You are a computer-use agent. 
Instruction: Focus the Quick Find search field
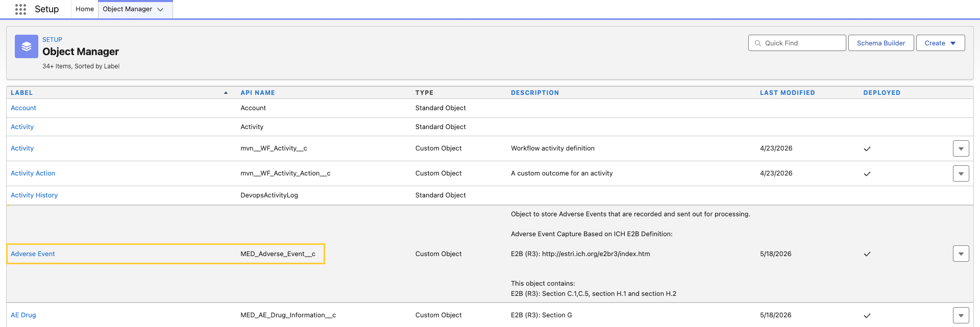(x=797, y=43)
